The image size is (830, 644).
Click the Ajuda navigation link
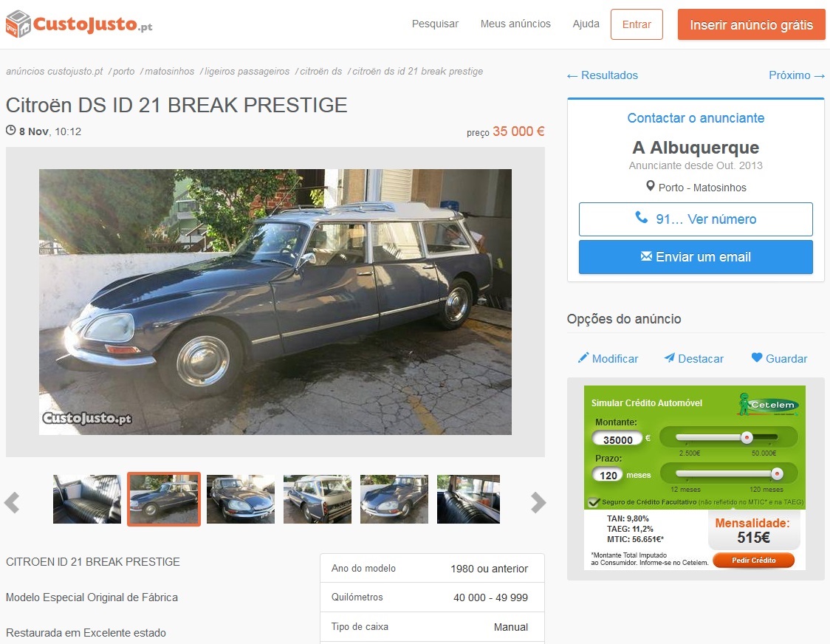586,24
